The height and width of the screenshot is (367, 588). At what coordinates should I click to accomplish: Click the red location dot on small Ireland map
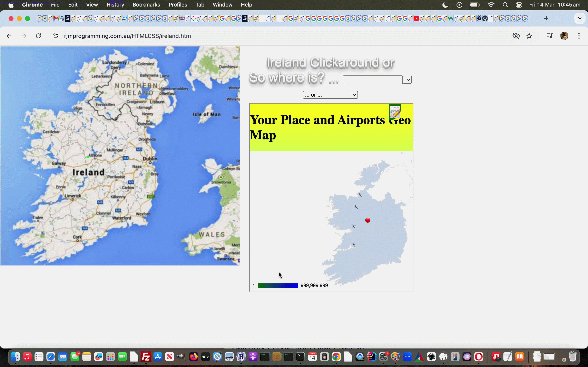[367, 220]
